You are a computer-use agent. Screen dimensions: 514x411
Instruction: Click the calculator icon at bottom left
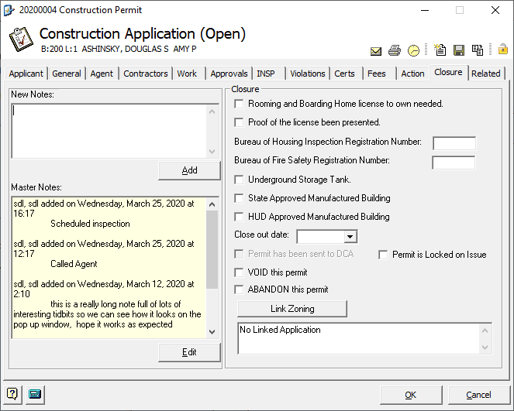point(35,394)
